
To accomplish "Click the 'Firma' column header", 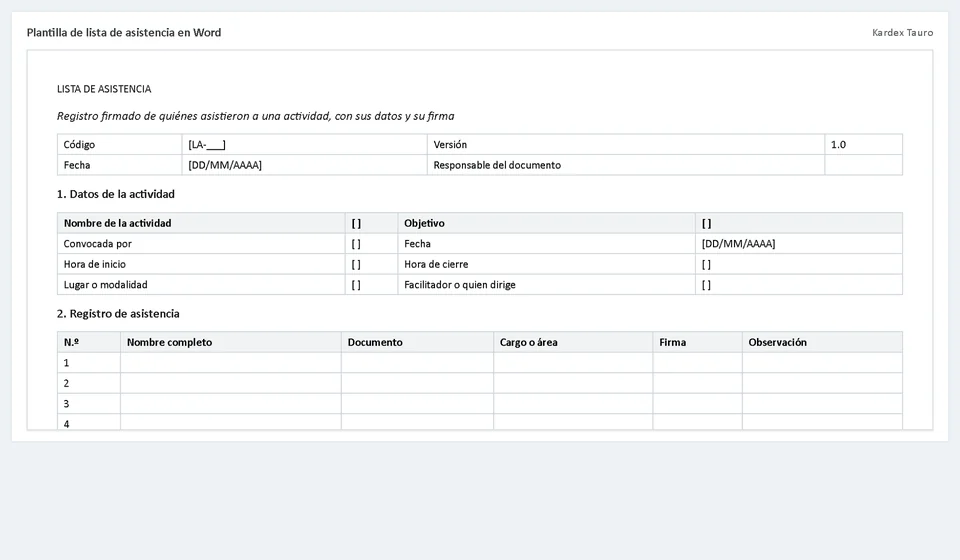I will coord(697,342).
